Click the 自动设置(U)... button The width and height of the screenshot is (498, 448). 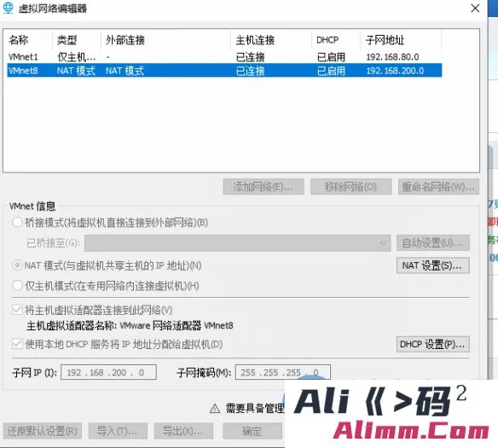(433, 243)
